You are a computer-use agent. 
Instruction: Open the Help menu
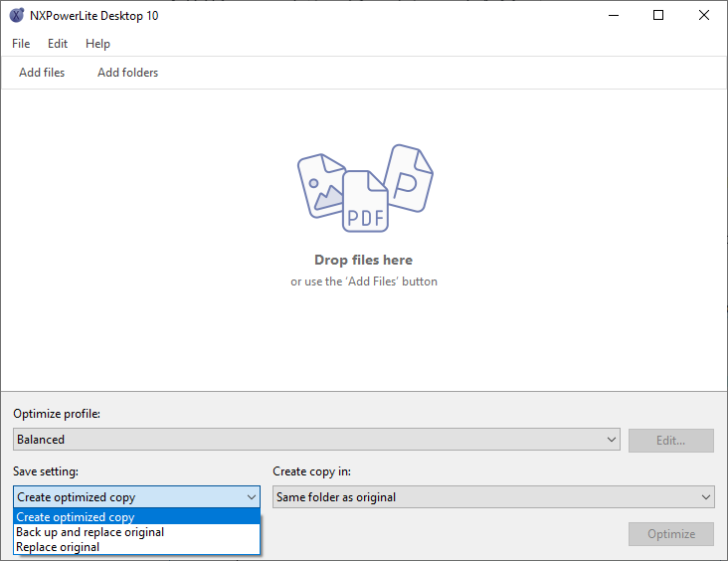(x=97, y=44)
